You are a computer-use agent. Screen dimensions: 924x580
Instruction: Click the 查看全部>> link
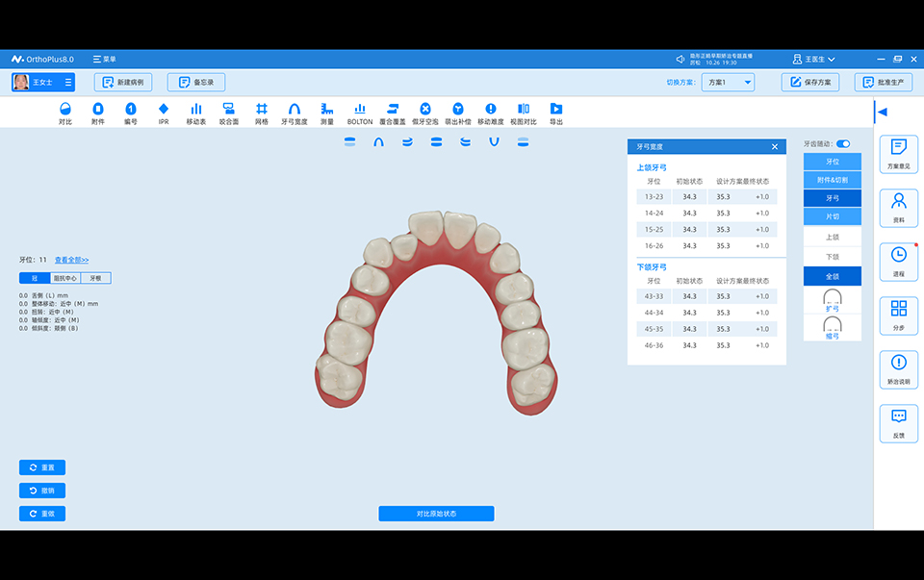71,260
